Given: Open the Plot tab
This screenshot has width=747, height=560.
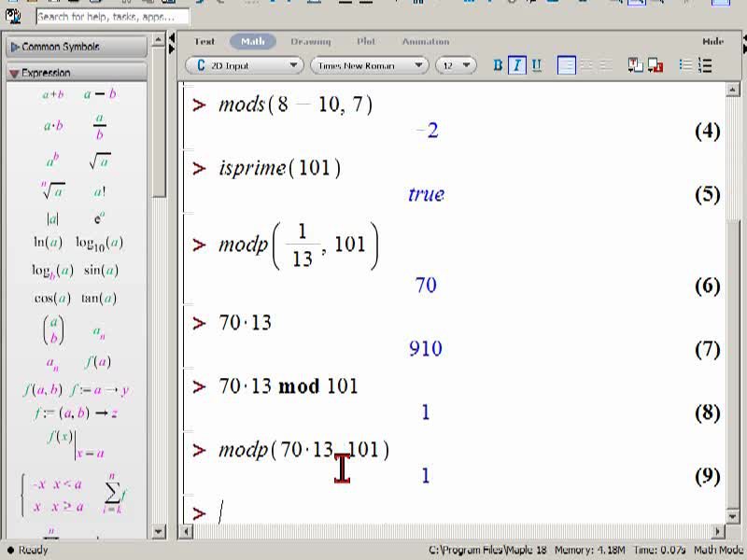Looking at the screenshot, I should (x=366, y=41).
